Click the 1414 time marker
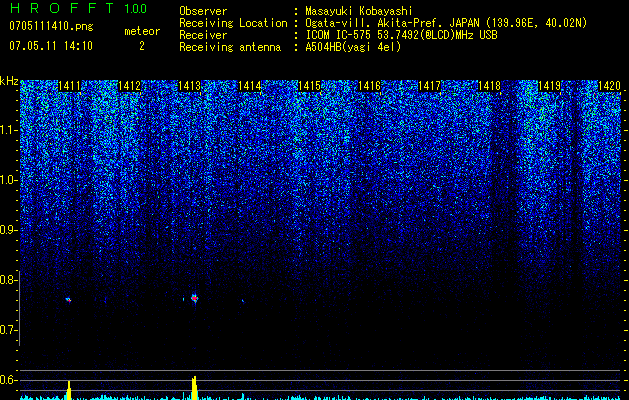This screenshot has width=629, height=400. pyautogui.click(x=250, y=86)
